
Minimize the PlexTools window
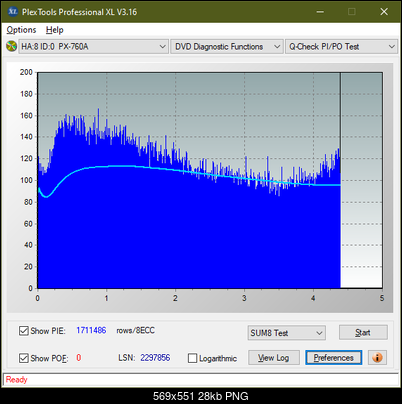(x=320, y=12)
